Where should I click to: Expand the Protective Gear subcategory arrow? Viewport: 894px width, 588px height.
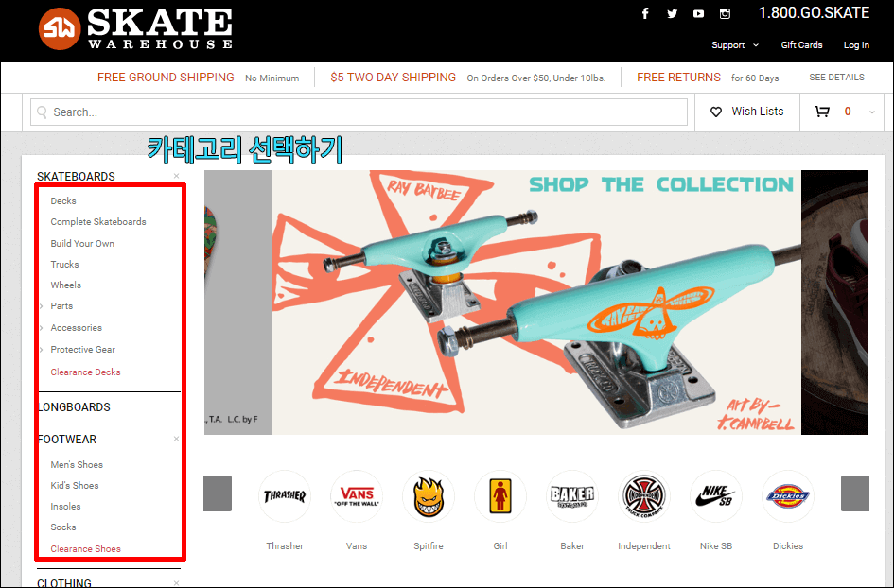pyautogui.click(x=42, y=350)
